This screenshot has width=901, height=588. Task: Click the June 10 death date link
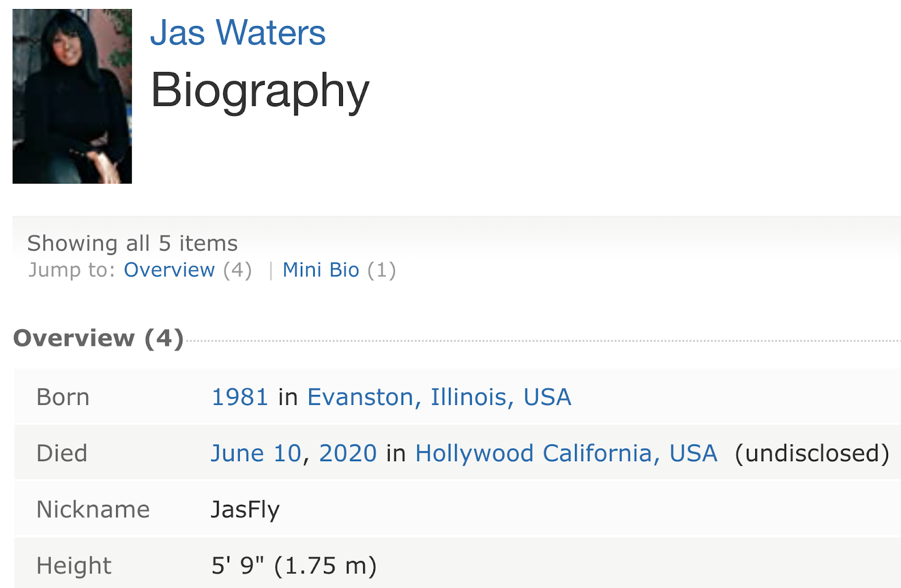point(256,453)
